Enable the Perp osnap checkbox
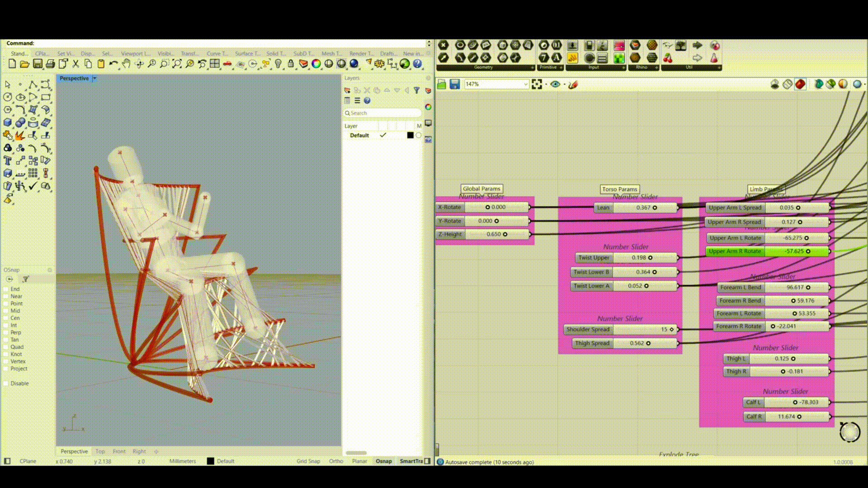Viewport: 868px width, 488px height. (x=6, y=333)
